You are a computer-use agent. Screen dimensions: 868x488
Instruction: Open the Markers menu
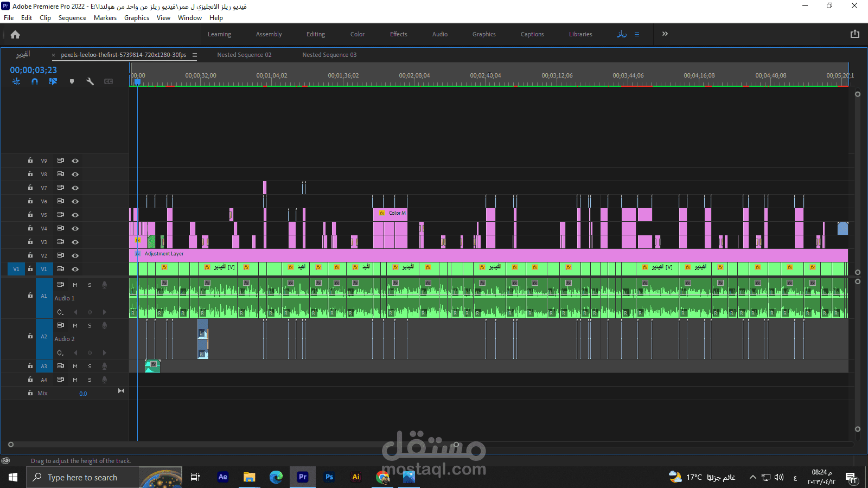105,18
